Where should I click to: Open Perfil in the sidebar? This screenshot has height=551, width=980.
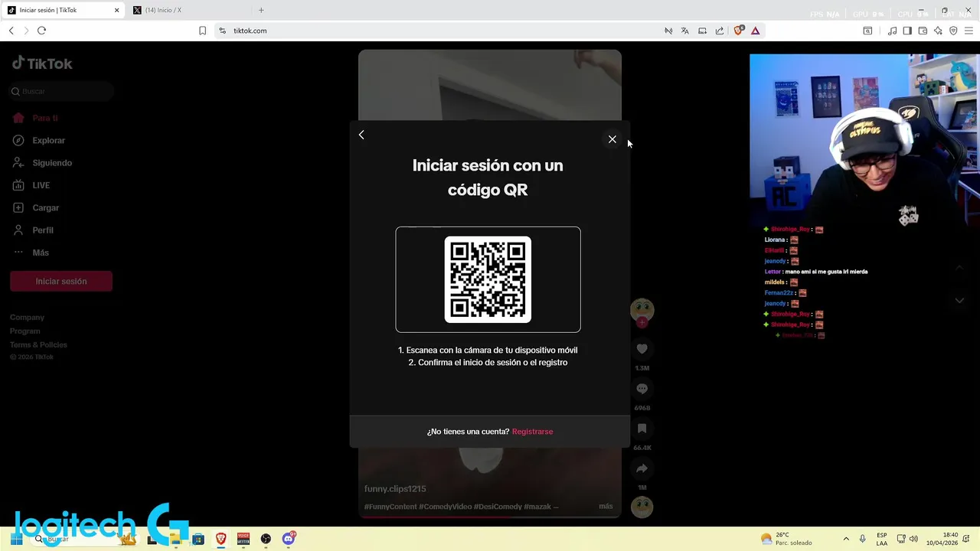click(x=43, y=230)
